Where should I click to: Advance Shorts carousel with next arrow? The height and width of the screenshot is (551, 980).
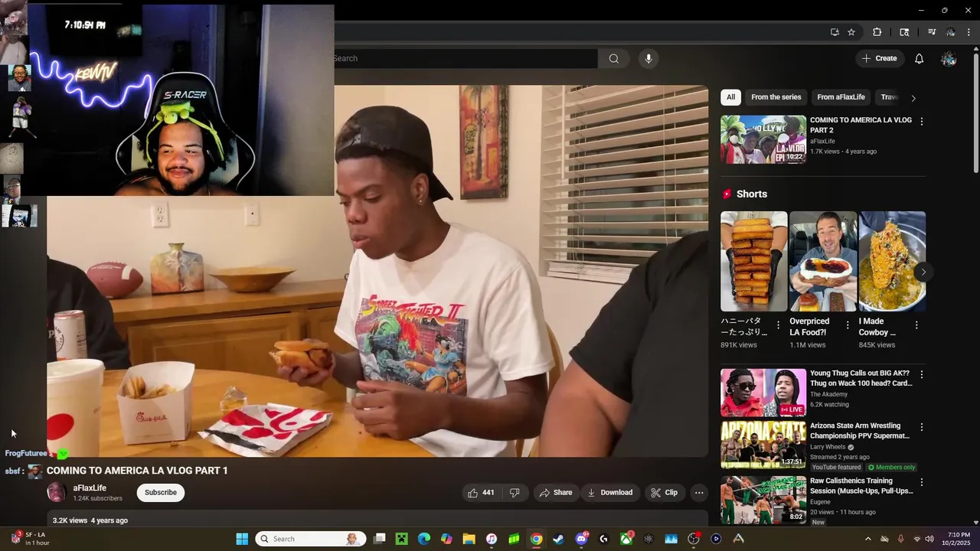click(x=923, y=272)
